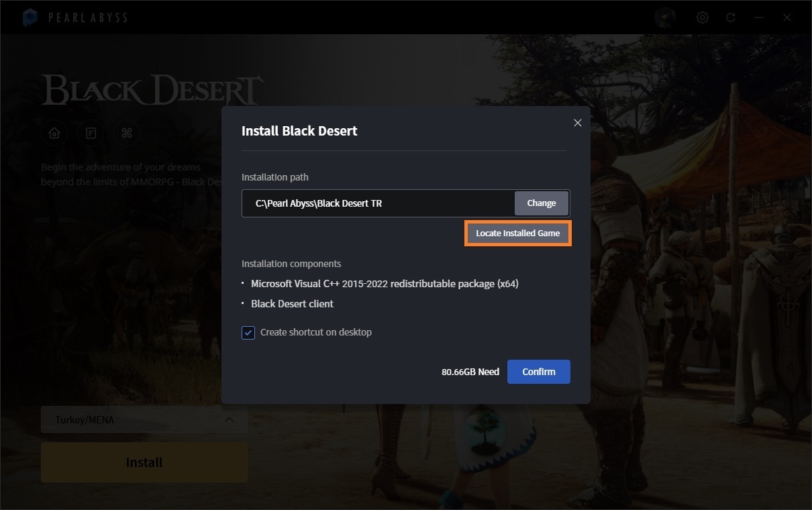812x510 pixels.
Task: Click the 'Installation components' label
Action: pos(291,264)
